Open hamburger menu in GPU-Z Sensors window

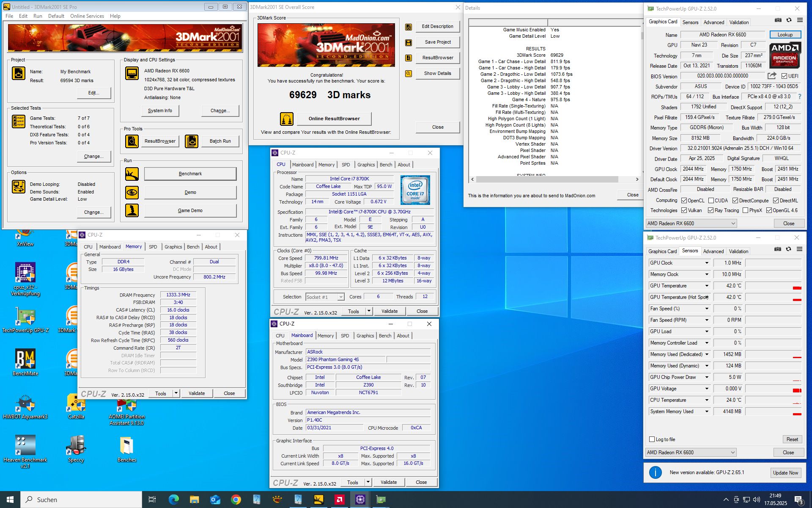point(799,249)
